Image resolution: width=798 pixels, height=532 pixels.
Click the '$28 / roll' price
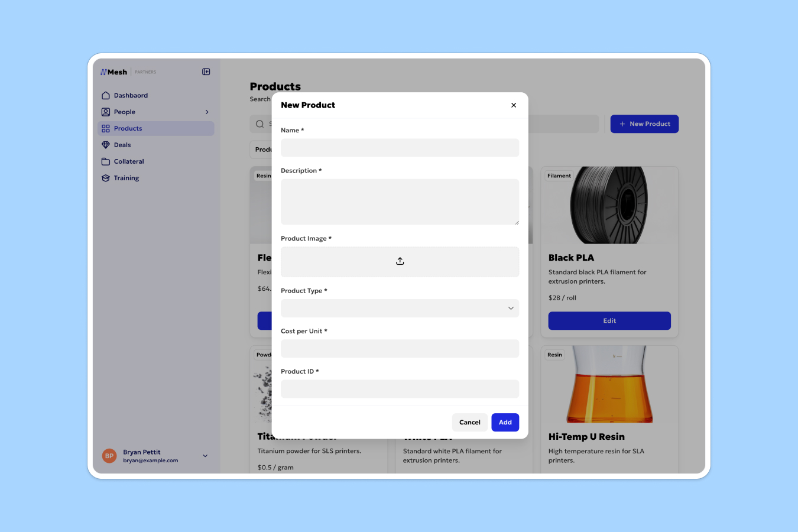[x=562, y=298]
